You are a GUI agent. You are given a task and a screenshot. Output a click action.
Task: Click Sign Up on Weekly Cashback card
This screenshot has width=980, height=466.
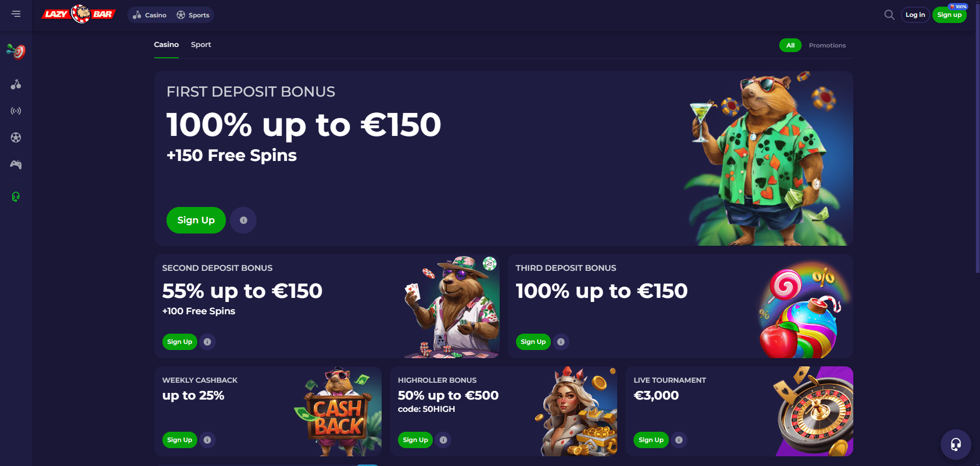point(180,440)
